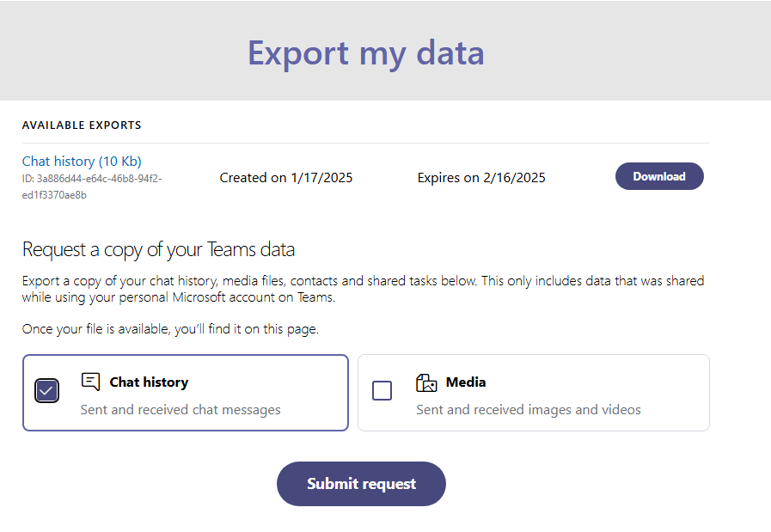Click the Chat history speech bubble icon
This screenshot has width=771, height=532.
(x=90, y=382)
